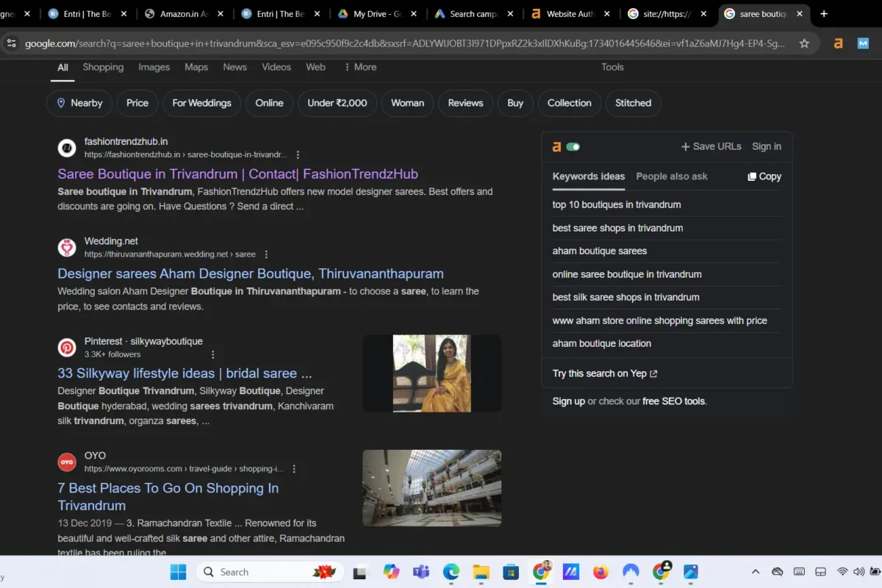882x588 pixels.
Task: Apply the For Weddings filter chip
Action: (201, 103)
